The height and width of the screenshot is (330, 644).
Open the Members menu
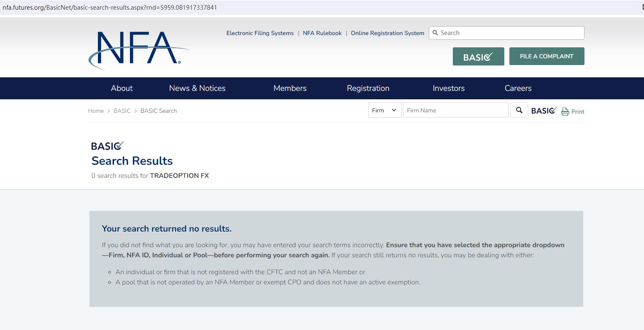[290, 88]
